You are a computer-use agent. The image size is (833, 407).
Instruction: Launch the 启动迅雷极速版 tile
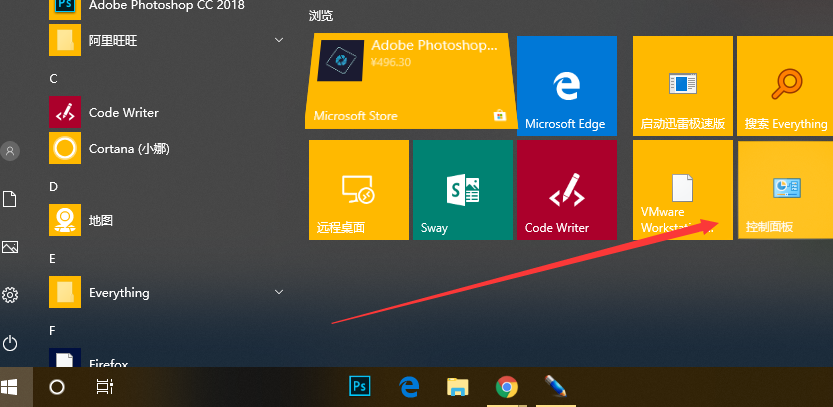[681, 85]
